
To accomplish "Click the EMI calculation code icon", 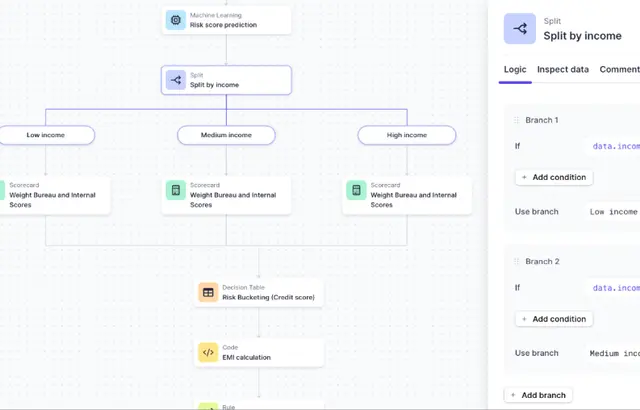I will [x=208, y=352].
